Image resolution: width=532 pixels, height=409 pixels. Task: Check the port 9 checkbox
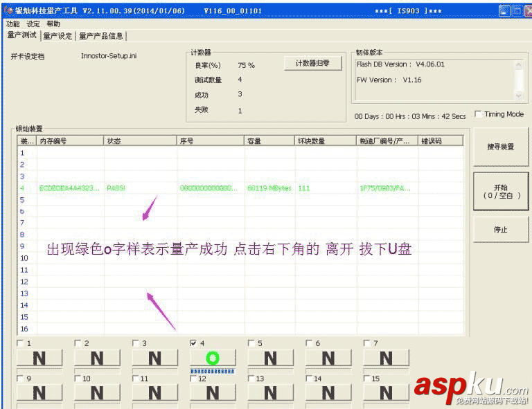point(20,379)
